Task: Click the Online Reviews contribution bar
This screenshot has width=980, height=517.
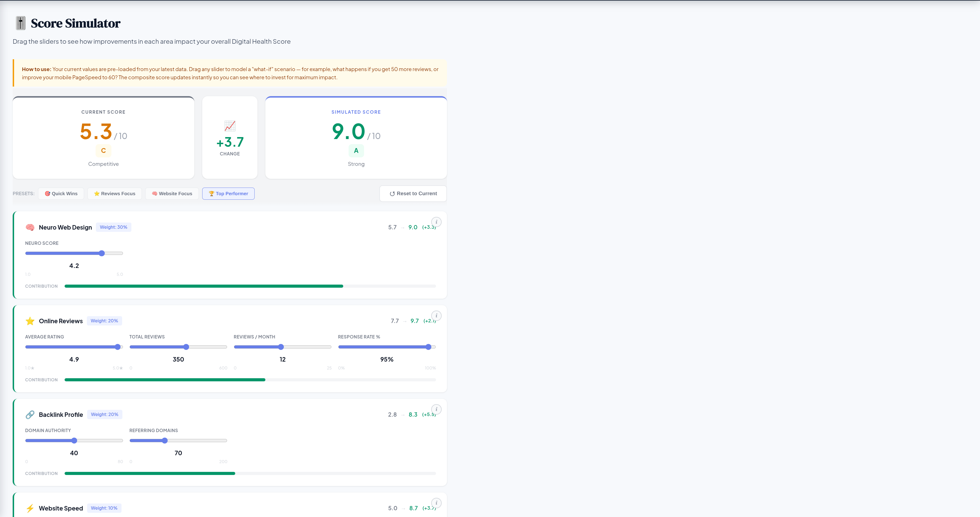Action: (250, 380)
